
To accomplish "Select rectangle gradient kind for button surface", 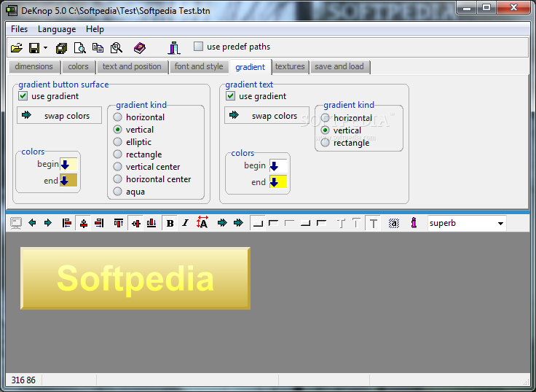I will tap(117, 154).
